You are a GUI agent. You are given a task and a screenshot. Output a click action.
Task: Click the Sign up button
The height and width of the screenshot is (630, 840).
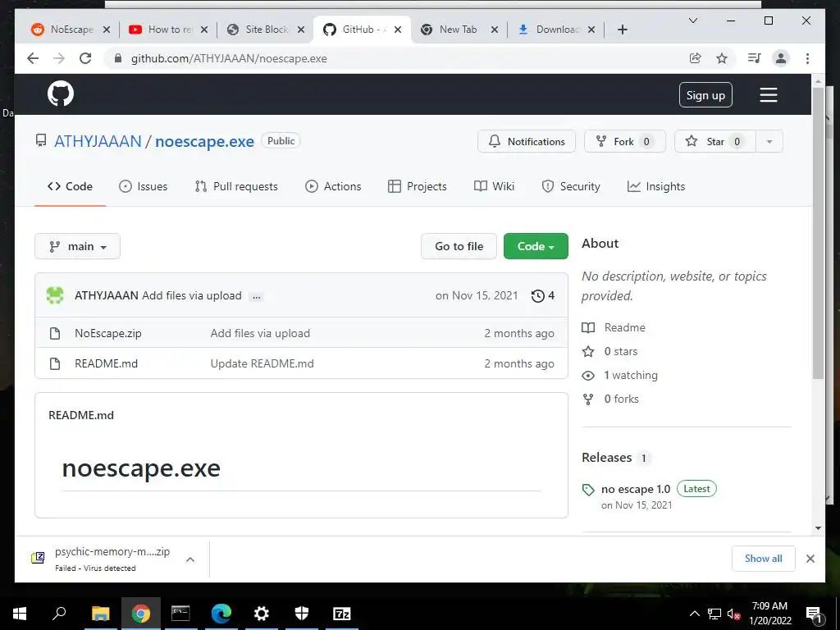pos(705,95)
